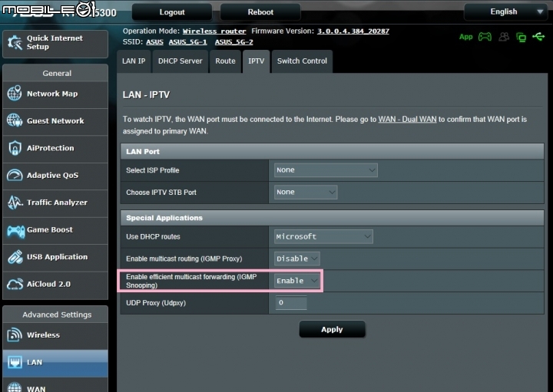Click the LAN ethernet port icon
This screenshot has height=392, width=553.
(15, 362)
